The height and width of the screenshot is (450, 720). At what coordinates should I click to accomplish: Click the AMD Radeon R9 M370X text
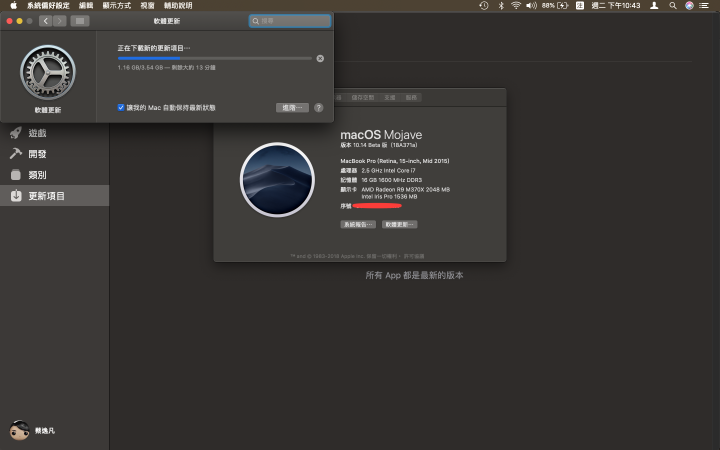point(405,190)
